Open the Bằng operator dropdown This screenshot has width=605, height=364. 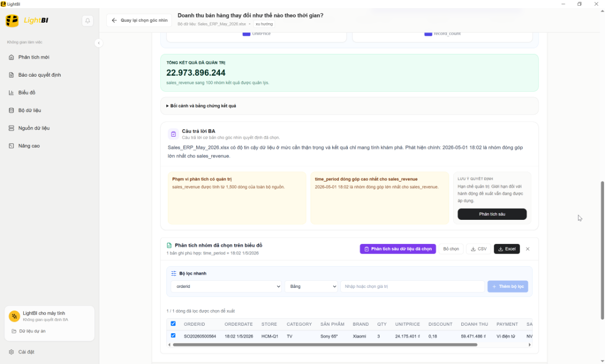(x=311, y=286)
